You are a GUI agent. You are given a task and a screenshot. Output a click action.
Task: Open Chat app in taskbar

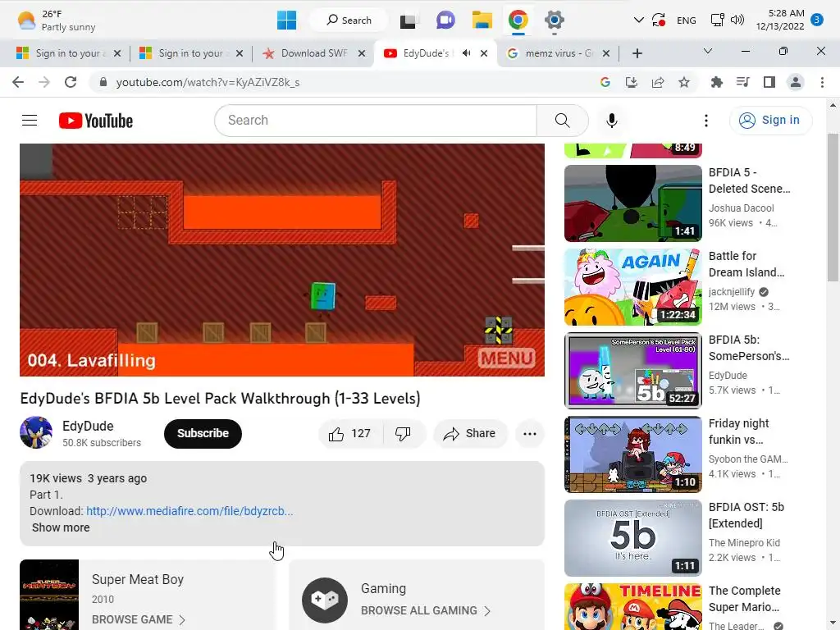click(x=445, y=21)
